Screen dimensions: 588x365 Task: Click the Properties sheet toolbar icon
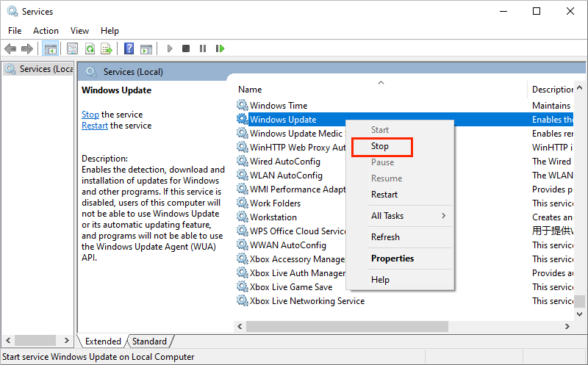[72, 48]
